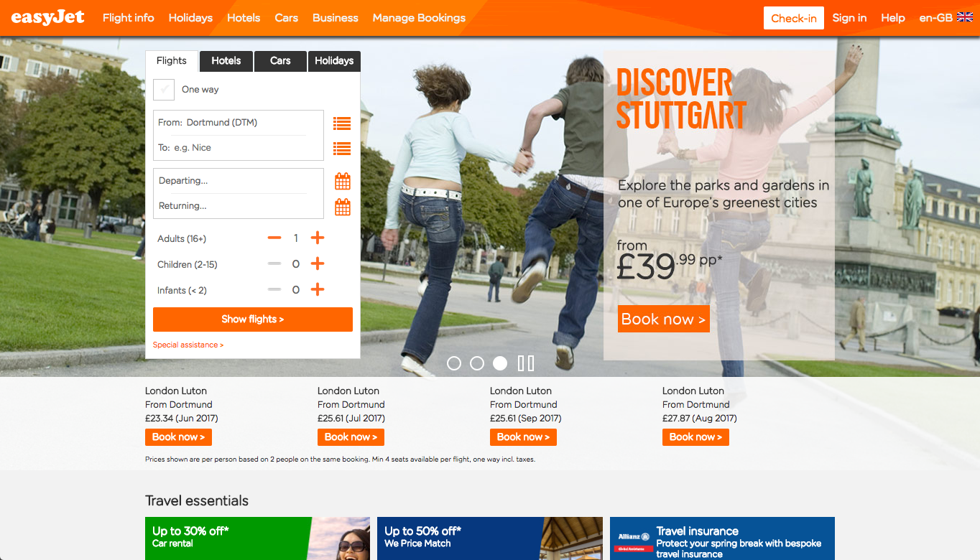Switch to the Hotels search tab
This screenshot has height=560, width=980.
point(226,61)
